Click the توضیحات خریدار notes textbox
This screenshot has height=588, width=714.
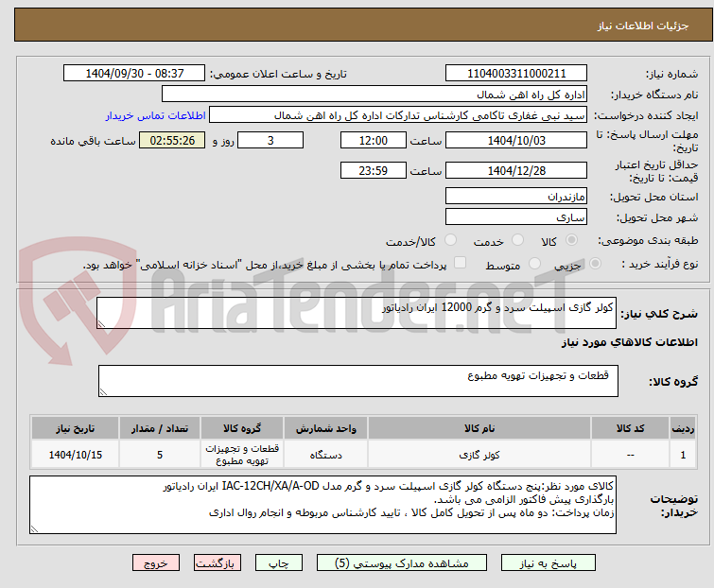tap(322, 505)
